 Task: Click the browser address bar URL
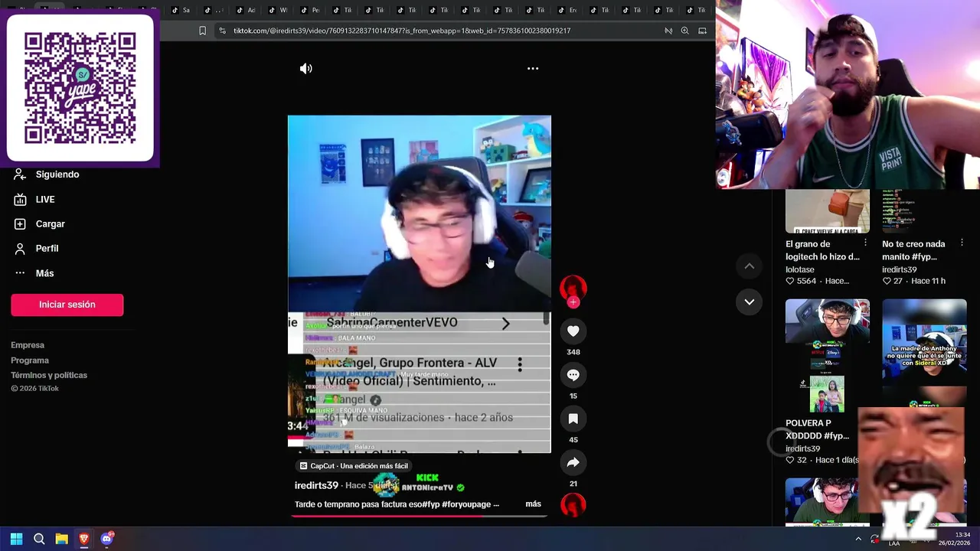pyautogui.click(x=402, y=31)
